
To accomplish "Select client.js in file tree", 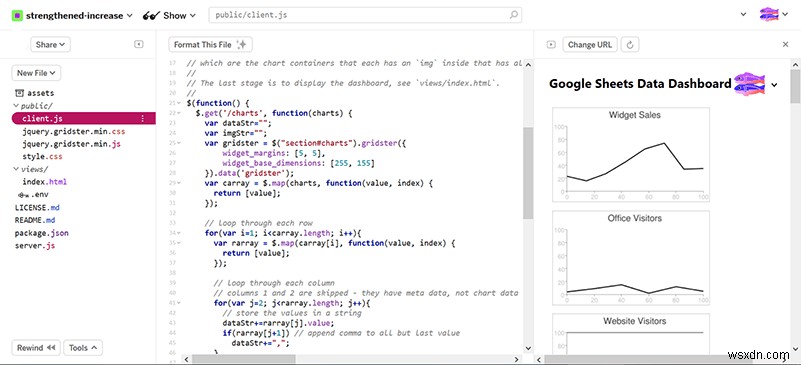I will [83, 118].
